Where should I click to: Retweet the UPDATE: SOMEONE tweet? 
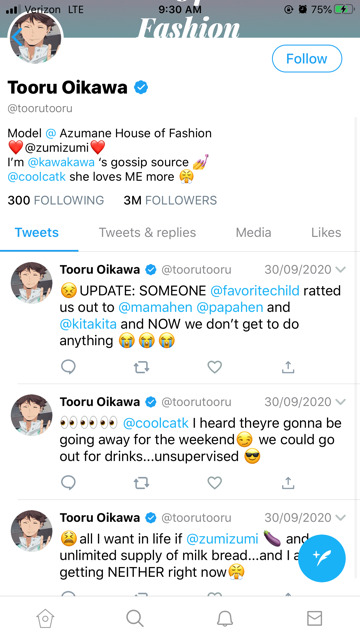(x=141, y=368)
